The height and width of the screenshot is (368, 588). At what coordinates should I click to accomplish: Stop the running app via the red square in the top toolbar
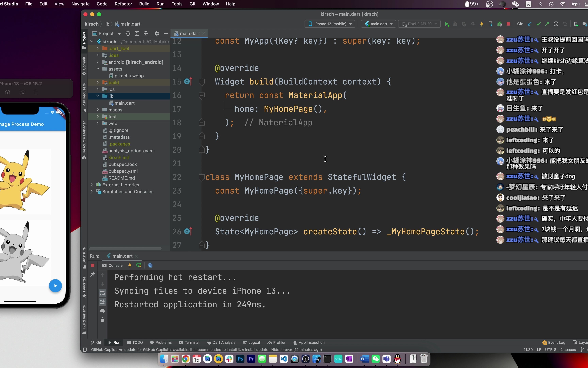[x=508, y=24]
